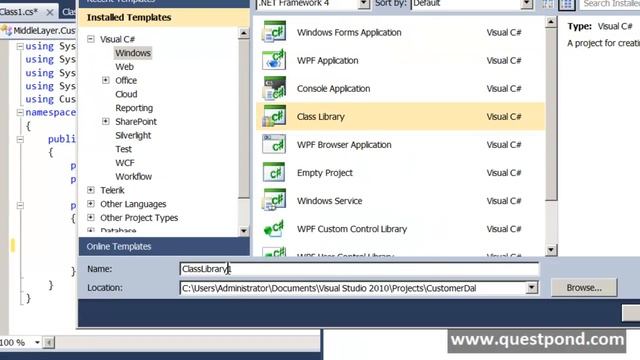The height and width of the screenshot is (360, 640).
Task: Select the Workflow template category
Action: point(133,176)
